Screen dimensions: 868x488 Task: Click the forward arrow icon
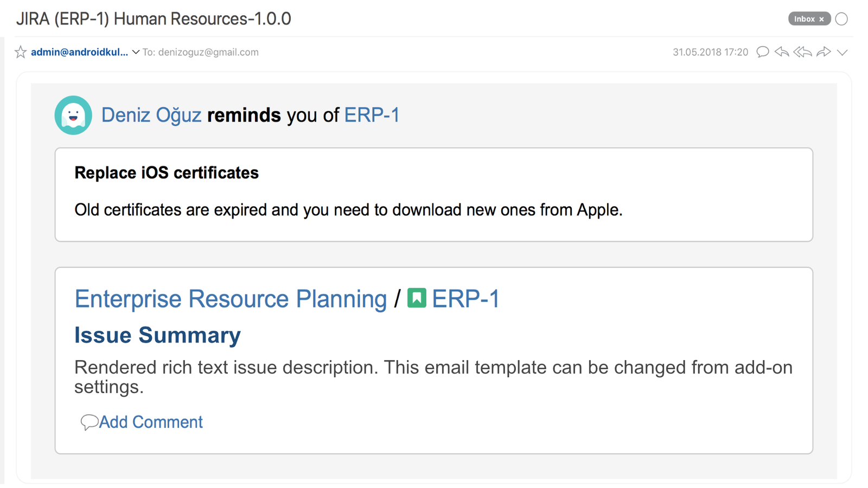[x=824, y=52]
